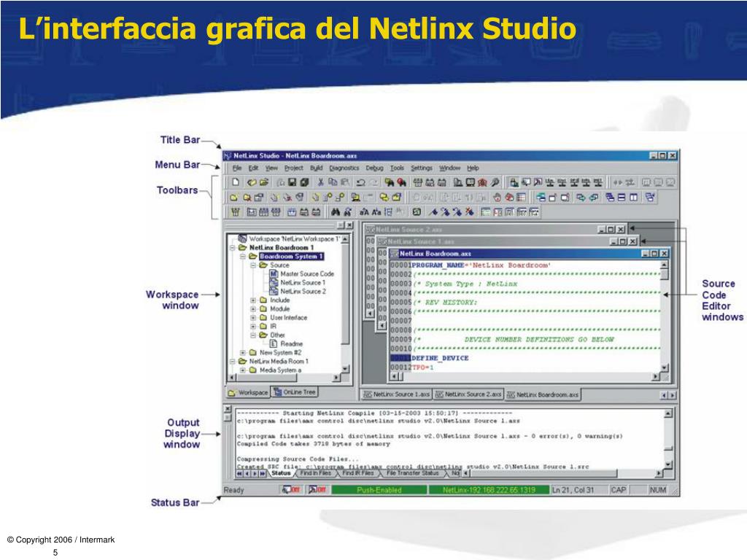Open the Settings menu
This screenshot has width=747, height=560.
click(x=422, y=168)
